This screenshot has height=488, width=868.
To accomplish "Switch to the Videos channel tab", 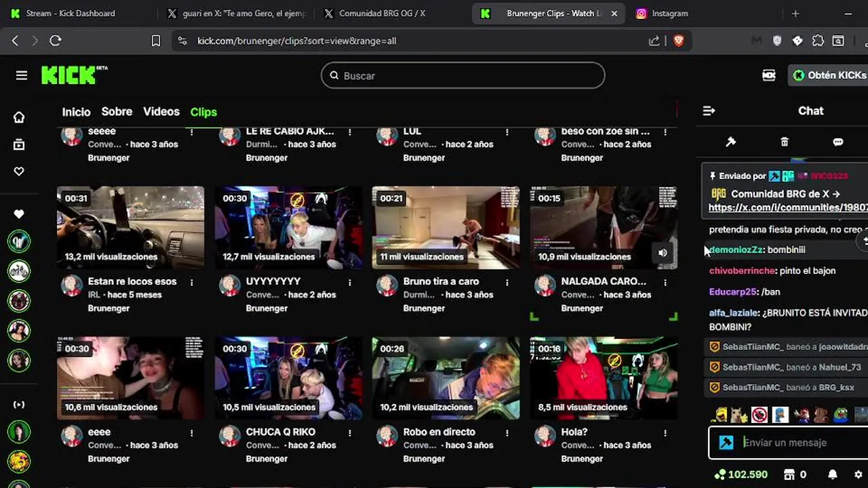I will pos(161,112).
